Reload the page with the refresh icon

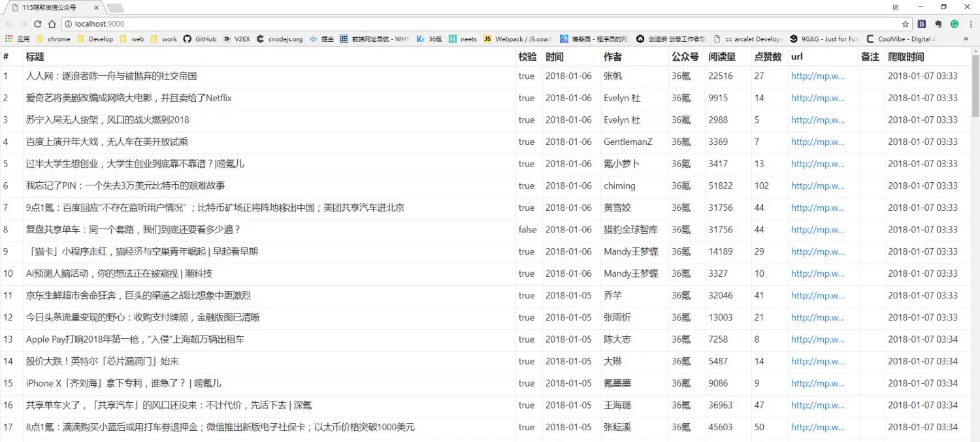coord(37,24)
